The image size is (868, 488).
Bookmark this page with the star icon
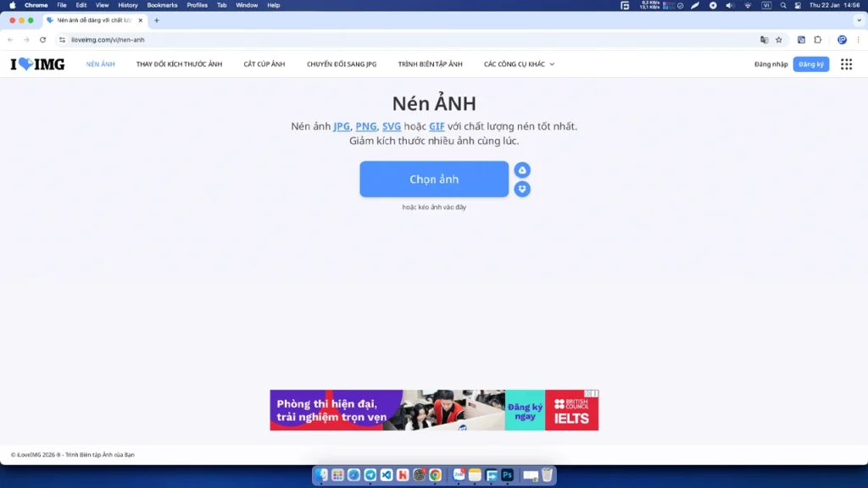coord(779,39)
